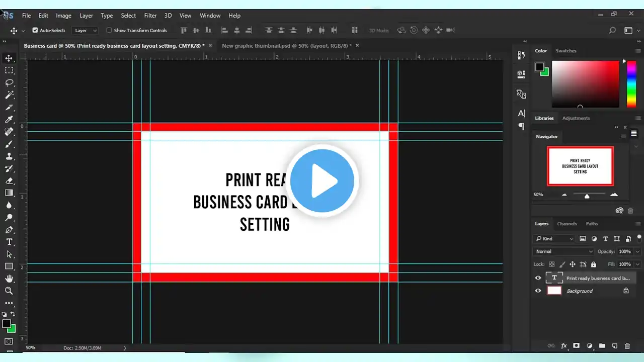Image resolution: width=644 pixels, height=362 pixels.
Task: Play the video with center button
Action: (323, 181)
